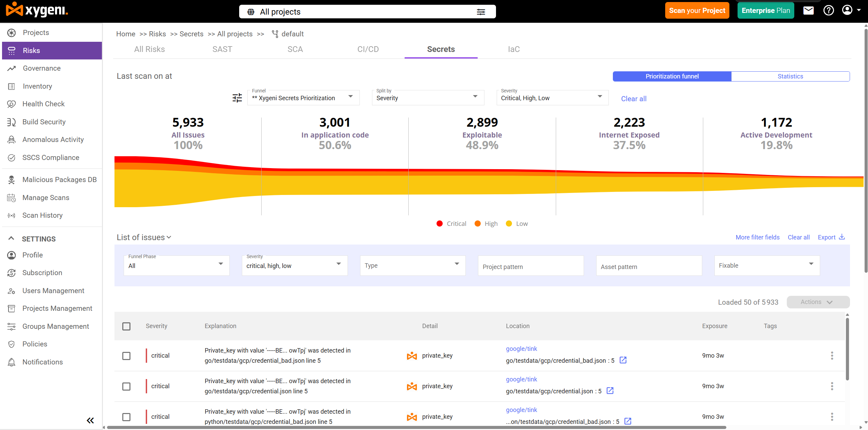
Task: Select checkbox for credential.json line 5 issue
Action: click(126, 386)
